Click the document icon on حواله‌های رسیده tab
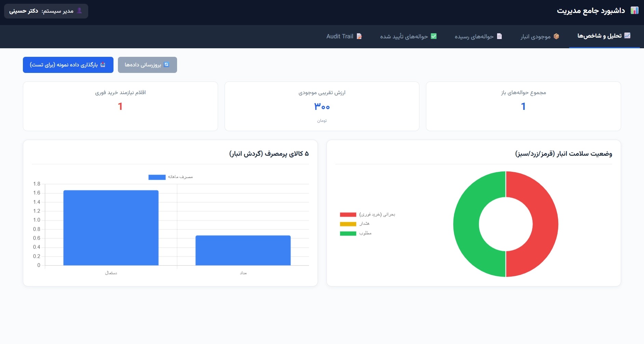 499,36
